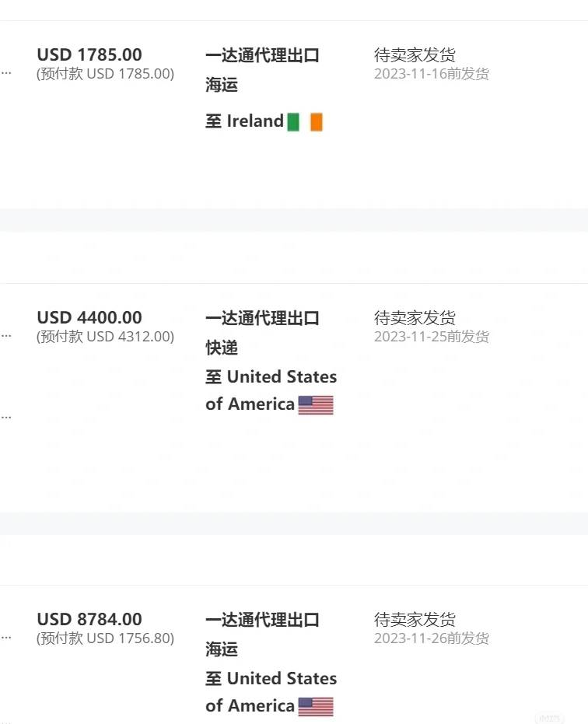Click US flag in the USD 8784.00 order
Image resolution: width=588 pixels, height=724 pixels.
pyautogui.click(x=316, y=706)
